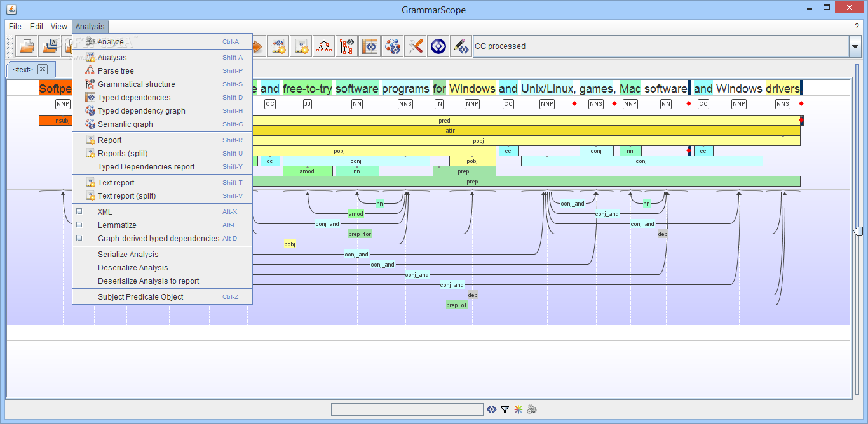Image resolution: width=868 pixels, height=424 pixels.
Task: Close the open Analysis menu
Action: coord(90,27)
